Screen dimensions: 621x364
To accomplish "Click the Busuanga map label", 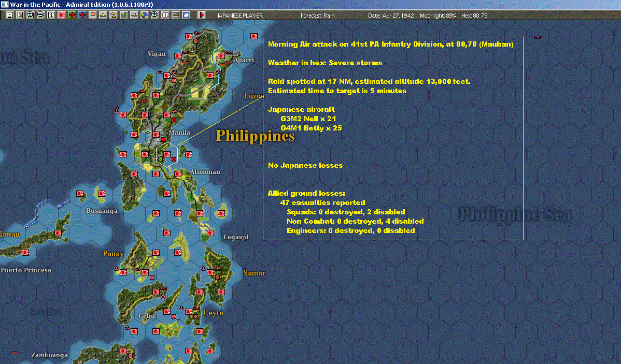I will (x=102, y=211).
